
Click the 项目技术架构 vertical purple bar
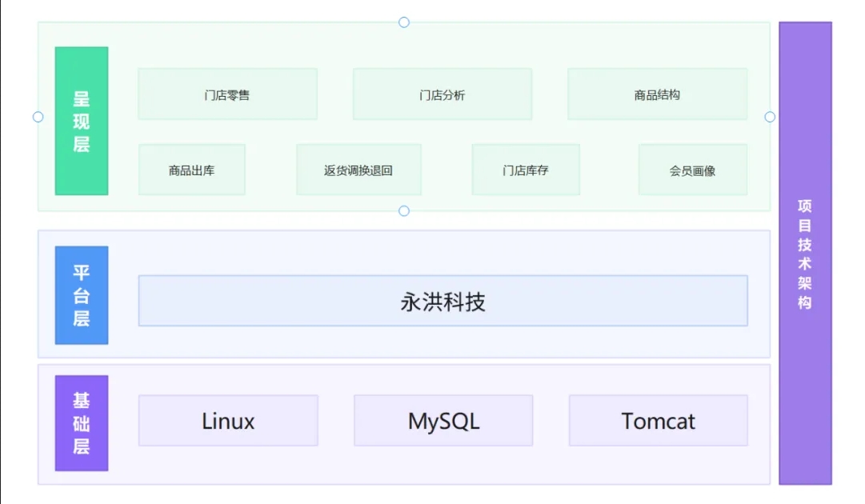(805, 253)
